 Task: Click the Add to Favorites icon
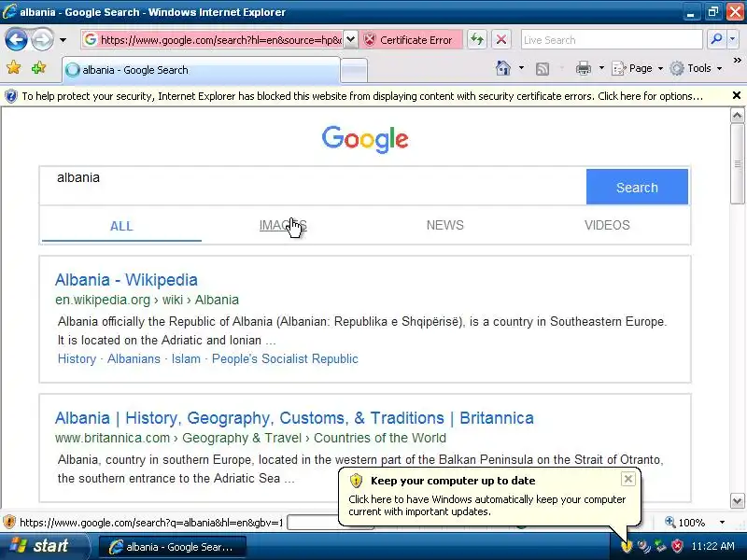(38, 67)
